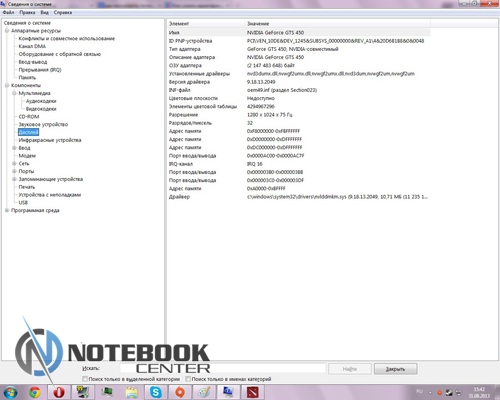Select the highlighted Дисплей tree item
Viewport: 500px width, 400px height.
pos(28,132)
